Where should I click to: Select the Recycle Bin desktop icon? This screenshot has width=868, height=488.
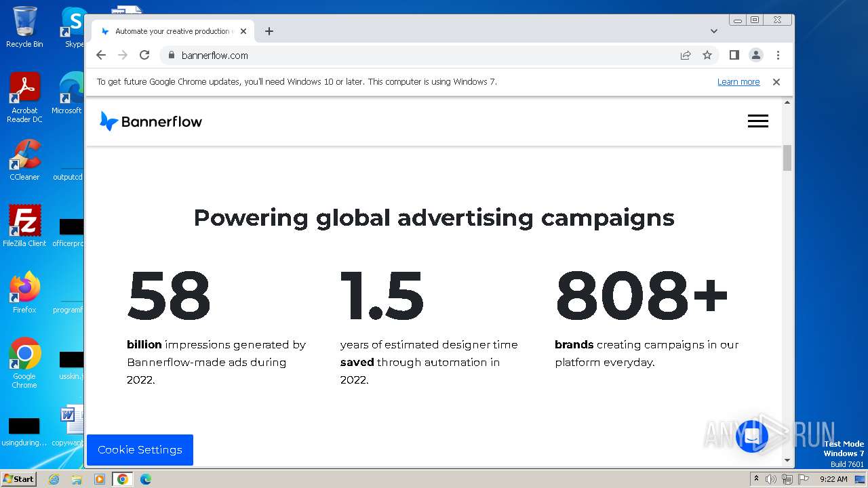point(24,27)
